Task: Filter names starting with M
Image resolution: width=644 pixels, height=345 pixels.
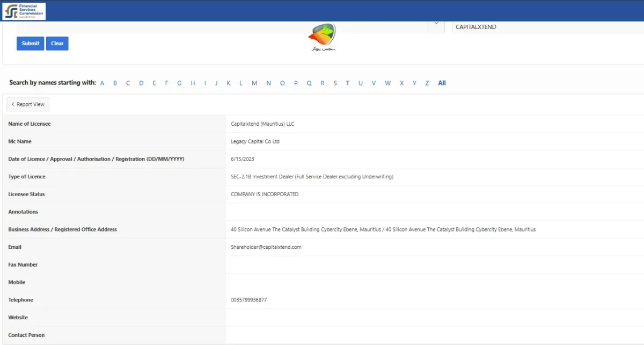Action: click(254, 83)
